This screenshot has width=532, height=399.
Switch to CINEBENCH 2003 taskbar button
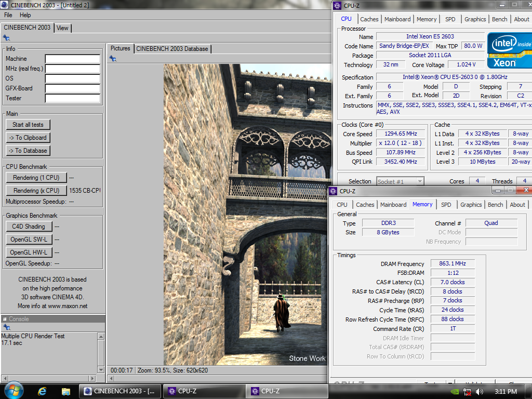click(x=119, y=391)
